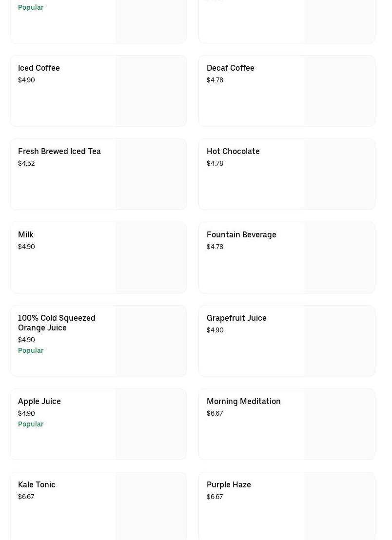Select the Milk menu item
Image resolution: width=392 pixels, height=540 pixels.
coord(26,235)
